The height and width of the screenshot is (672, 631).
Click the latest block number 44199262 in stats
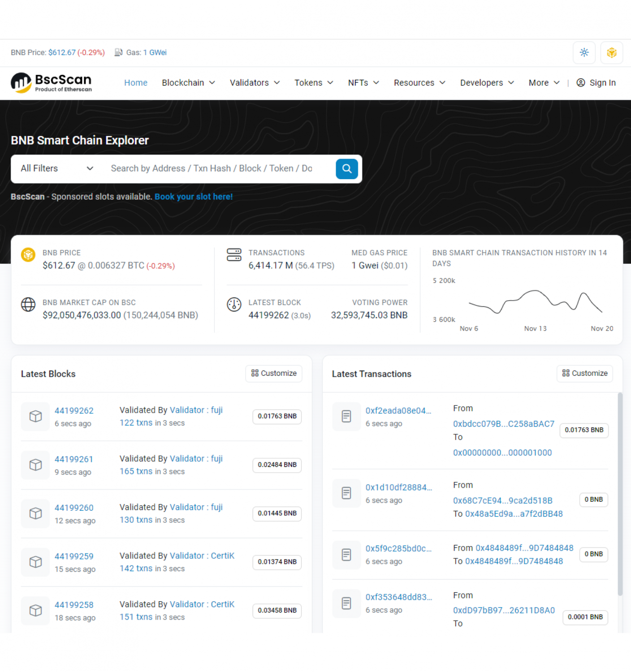click(269, 315)
